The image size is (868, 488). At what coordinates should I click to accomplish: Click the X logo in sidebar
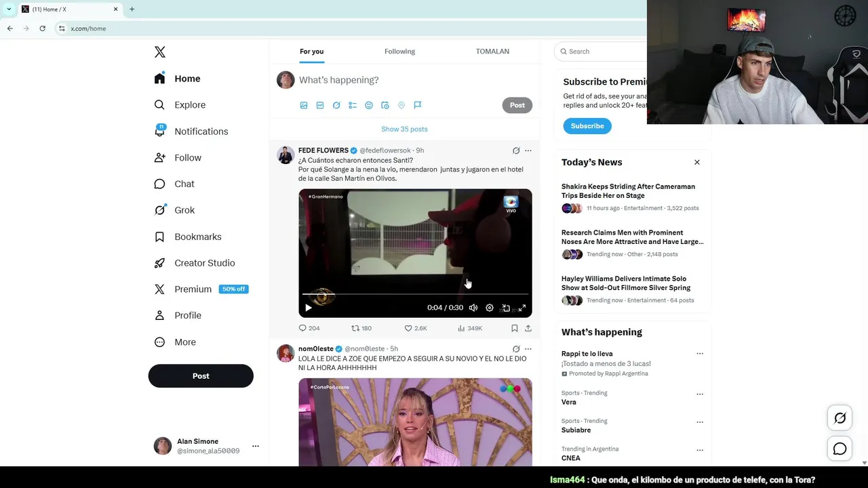[159, 52]
